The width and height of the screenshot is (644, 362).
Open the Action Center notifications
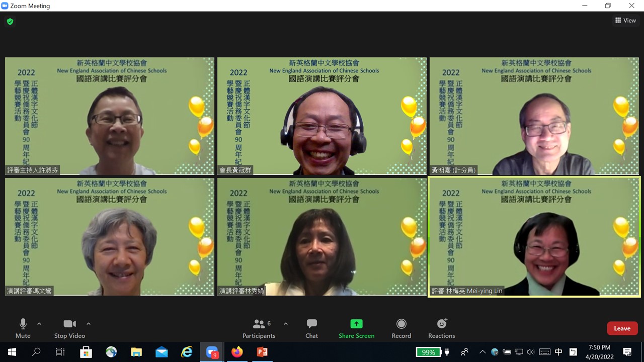(626, 352)
